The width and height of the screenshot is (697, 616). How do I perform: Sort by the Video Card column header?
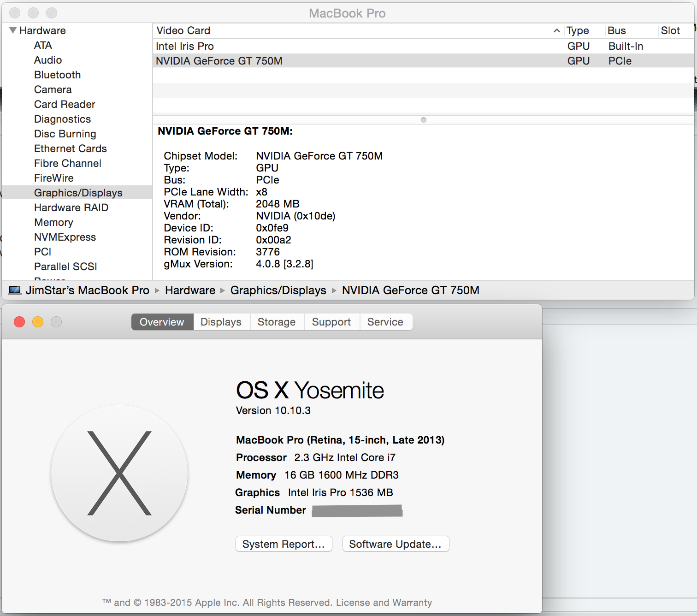[357, 30]
